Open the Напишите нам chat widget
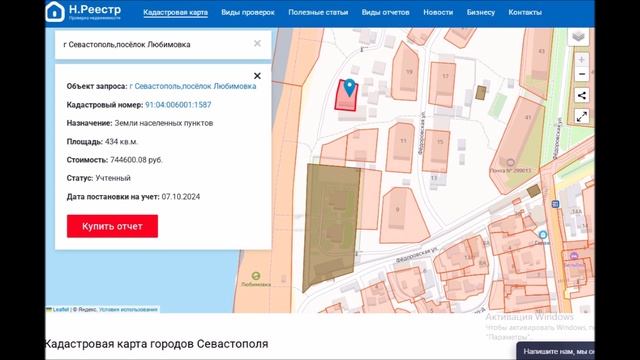Viewport: 640px width, 360px height. click(555, 351)
